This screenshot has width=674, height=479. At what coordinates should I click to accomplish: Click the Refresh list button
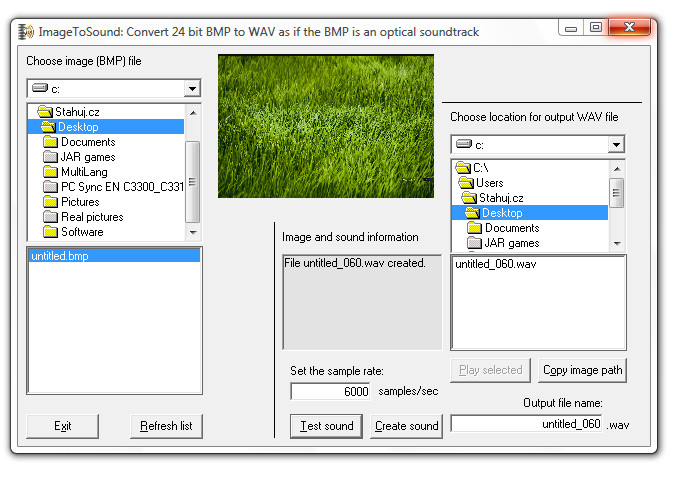[166, 426]
